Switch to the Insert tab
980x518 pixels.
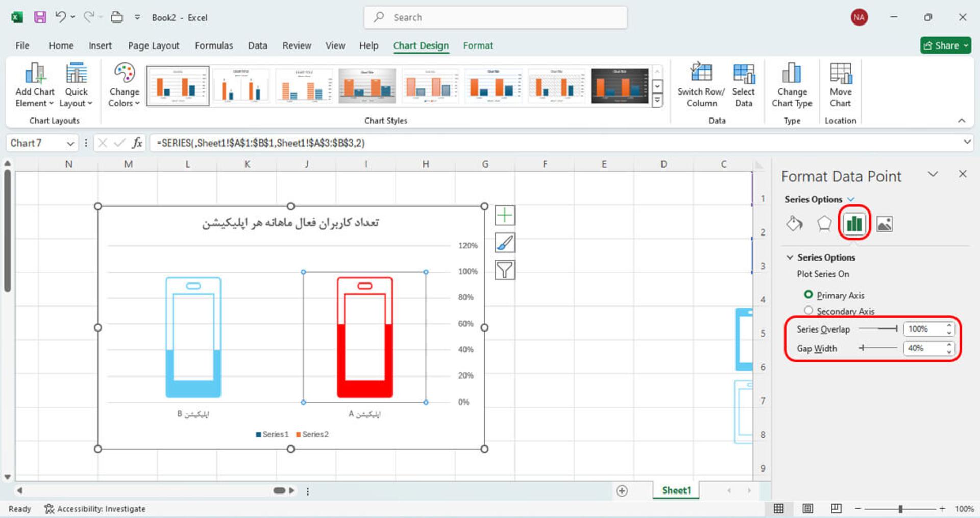pos(100,45)
